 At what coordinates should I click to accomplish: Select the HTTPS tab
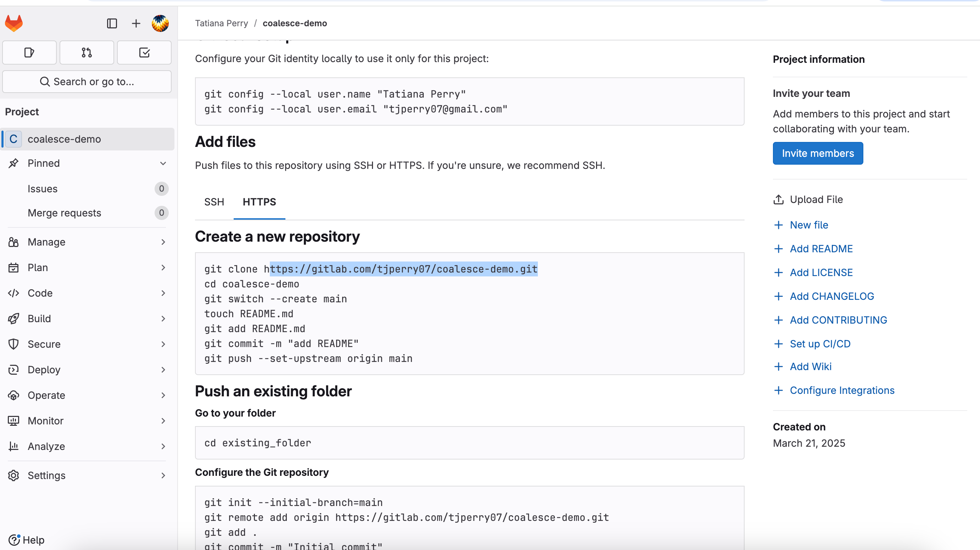pyautogui.click(x=259, y=202)
